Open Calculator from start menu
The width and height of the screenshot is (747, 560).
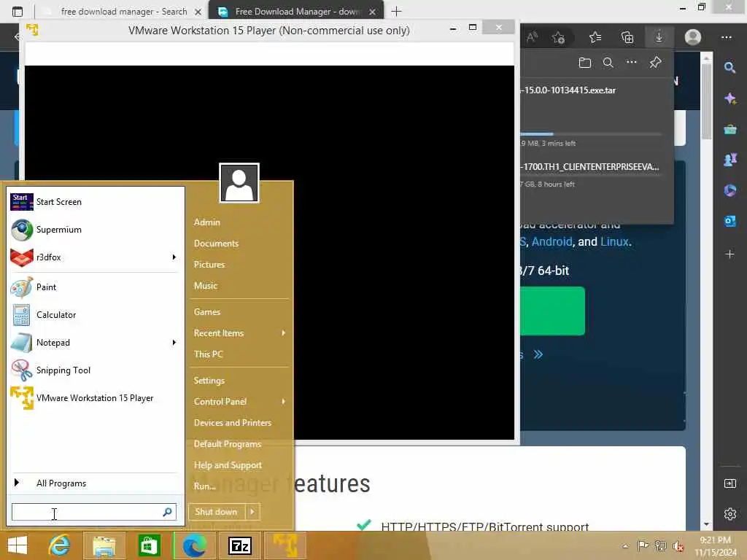click(x=94, y=315)
